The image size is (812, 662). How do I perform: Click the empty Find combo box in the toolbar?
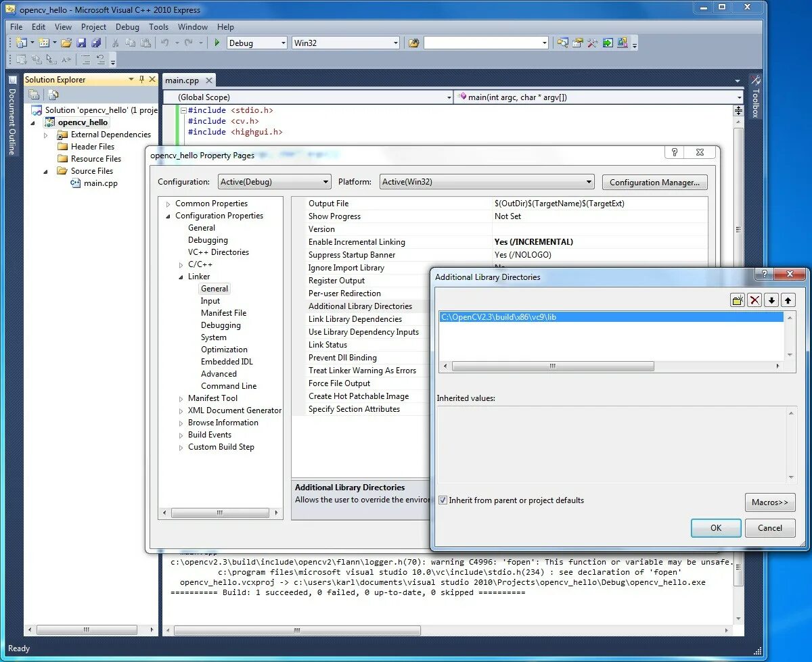click(x=486, y=43)
